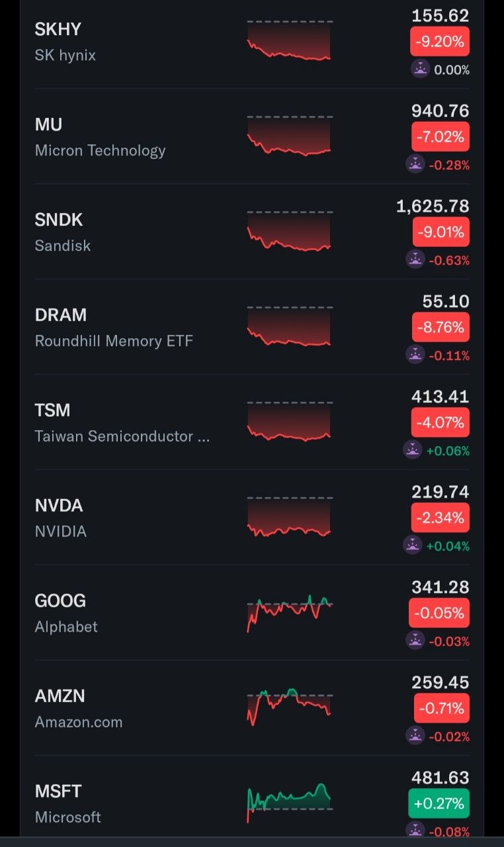
Task: Tap the +0.27% green badge for MSFT
Action: (x=439, y=804)
